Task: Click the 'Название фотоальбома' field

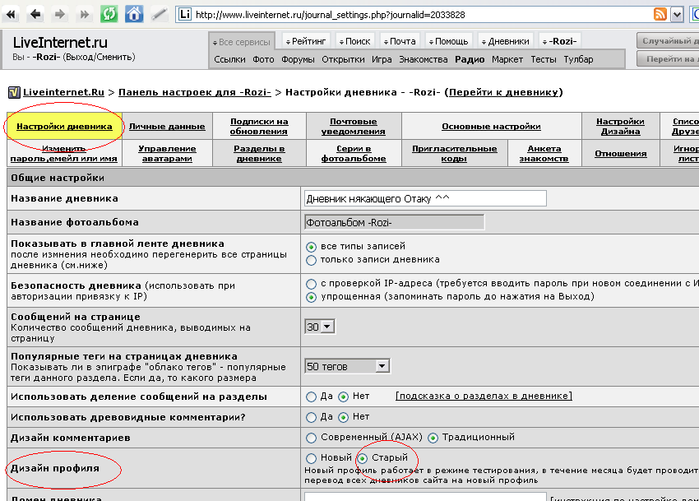Action: (394, 222)
